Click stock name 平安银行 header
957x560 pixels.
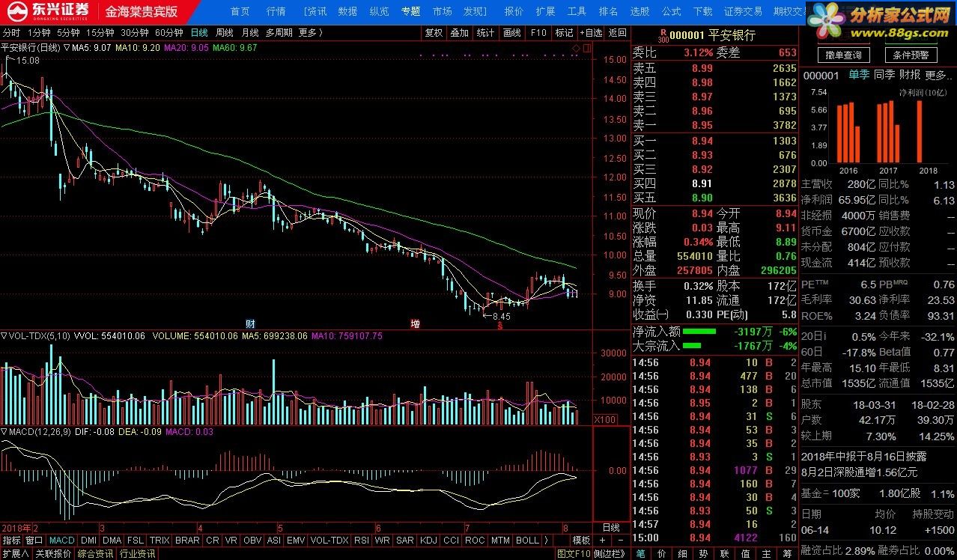tap(732, 35)
